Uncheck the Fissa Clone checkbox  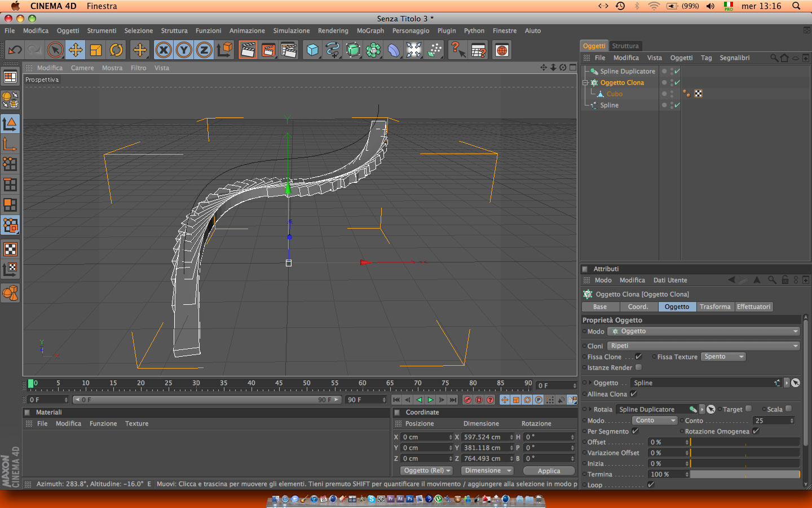coord(638,357)
